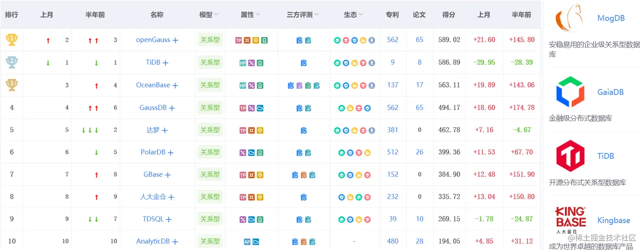Expand the plus sign next to AnalyticDB
Screen dimensions: 644x250
click(175, 242)
